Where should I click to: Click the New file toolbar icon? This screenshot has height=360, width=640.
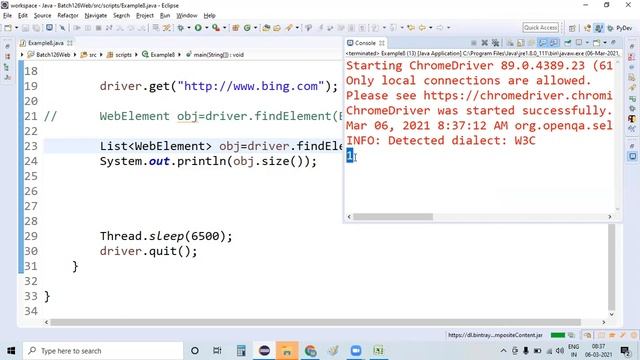tap(8, 28)
